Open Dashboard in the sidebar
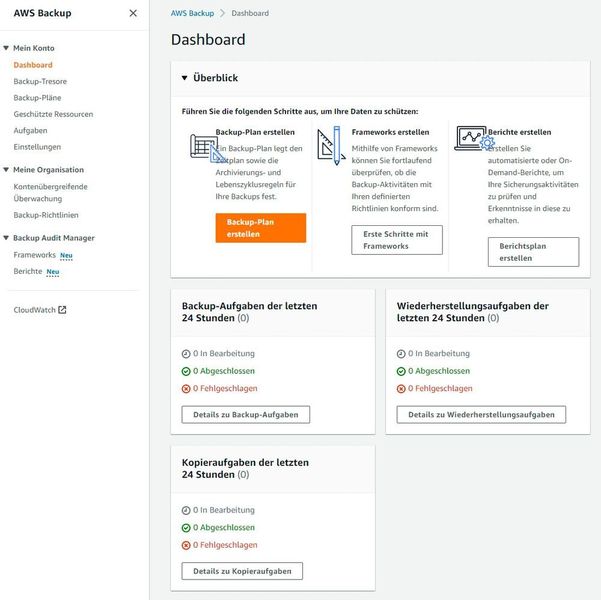The image size is (601, 600). 33,65
